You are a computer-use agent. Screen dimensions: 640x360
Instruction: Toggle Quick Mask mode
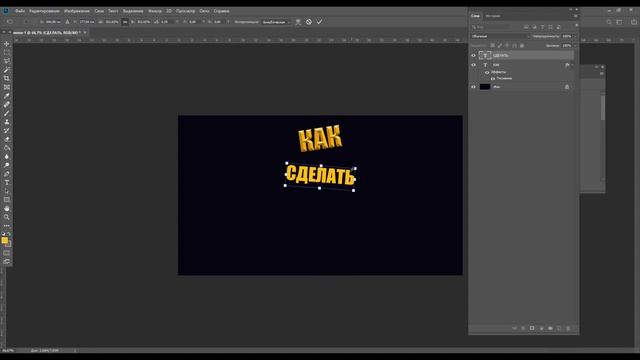[x=7, y=253]
